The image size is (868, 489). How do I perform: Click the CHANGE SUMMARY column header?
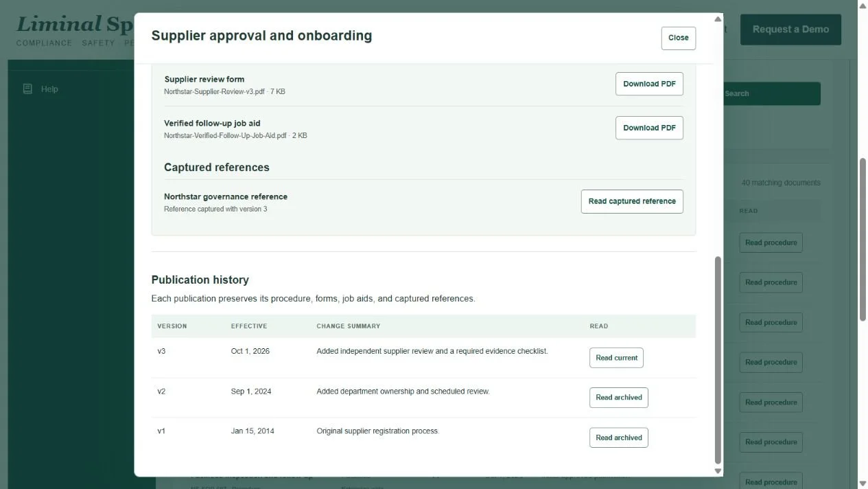[x=348, y=326]
